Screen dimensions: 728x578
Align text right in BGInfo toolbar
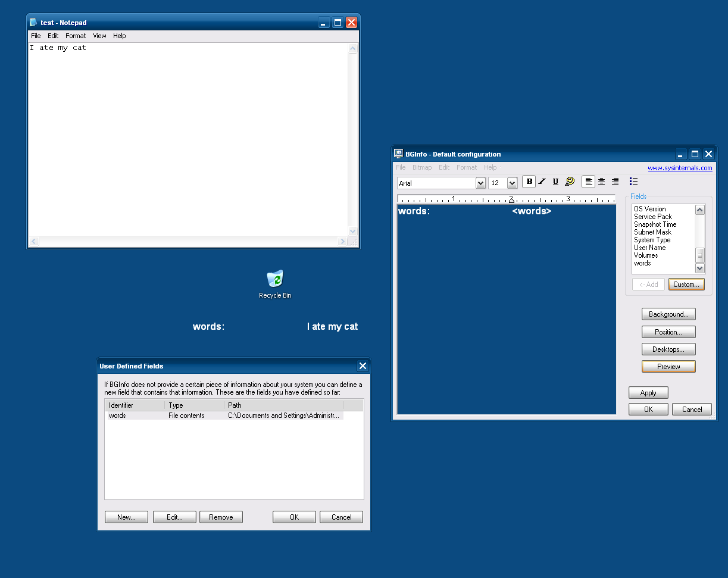(615, 182)
